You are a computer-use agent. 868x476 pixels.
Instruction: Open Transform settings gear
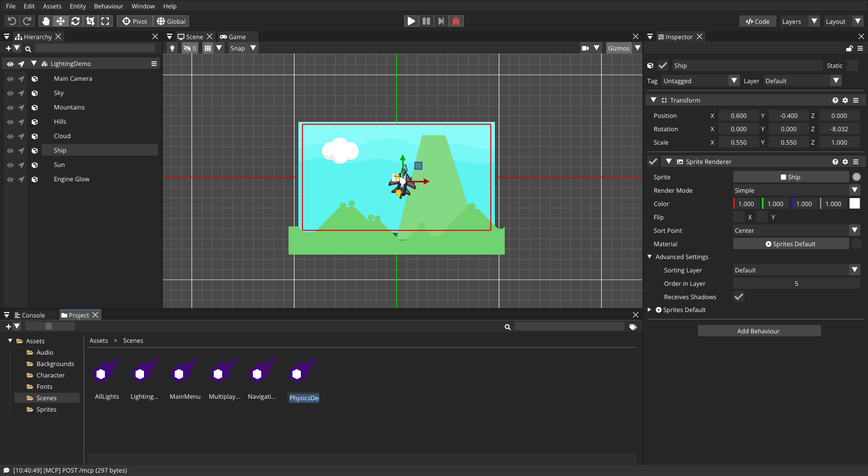pyautogui.click(x=845, y=100)
